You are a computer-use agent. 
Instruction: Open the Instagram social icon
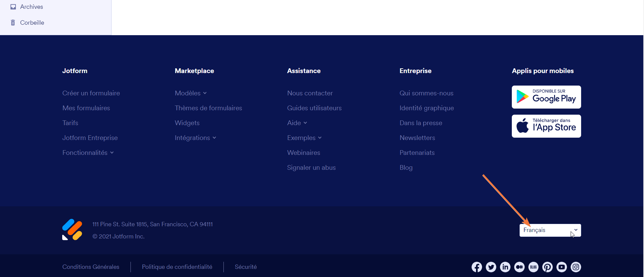pos(576,267)
